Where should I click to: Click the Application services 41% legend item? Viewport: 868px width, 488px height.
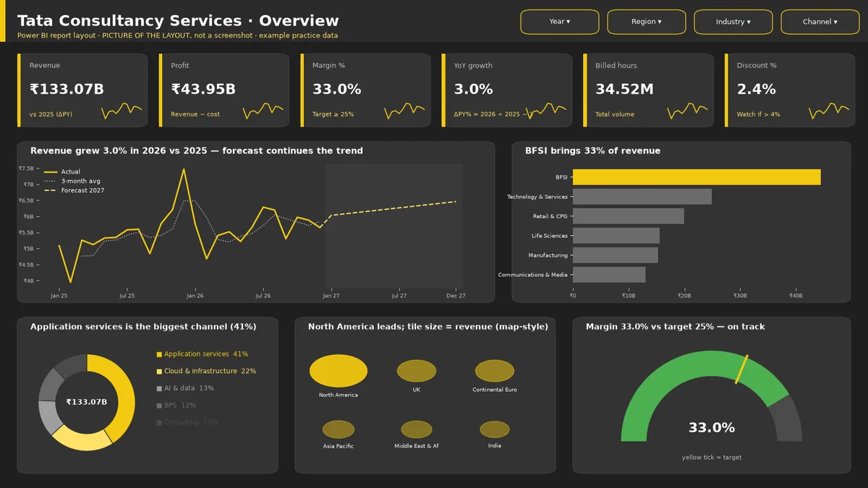point(203,354)
